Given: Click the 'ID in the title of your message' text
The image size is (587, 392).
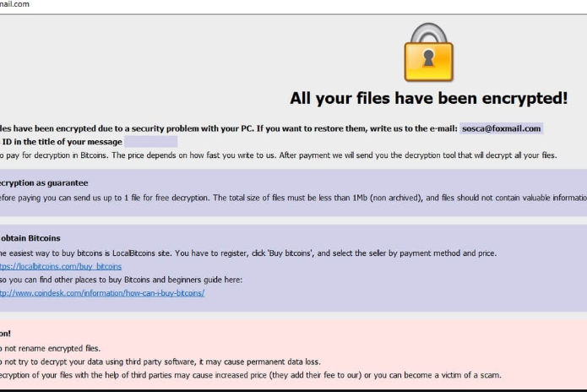Looking at the screenshot, I should (x=62, y=142).
